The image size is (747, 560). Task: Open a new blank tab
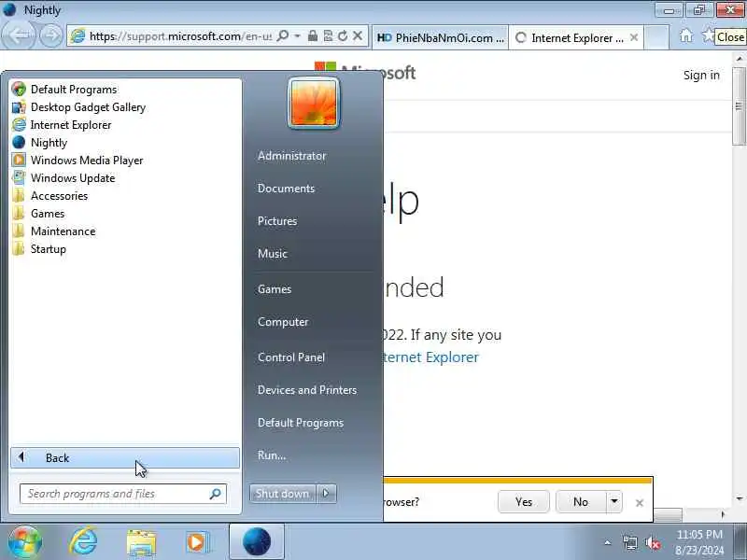click(x=657, y=37)
